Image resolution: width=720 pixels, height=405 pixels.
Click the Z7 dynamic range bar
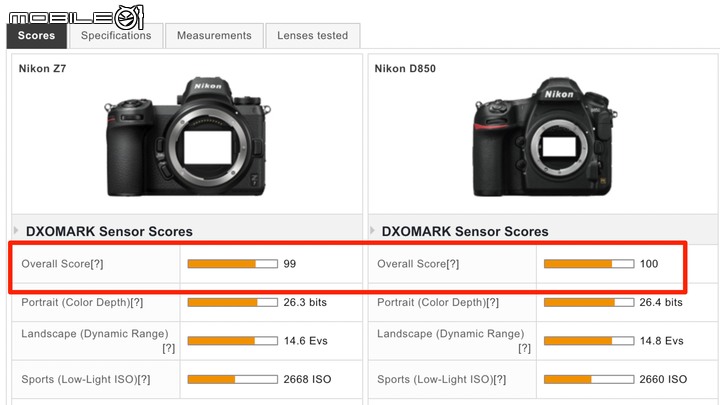click(x=233, y=341)
